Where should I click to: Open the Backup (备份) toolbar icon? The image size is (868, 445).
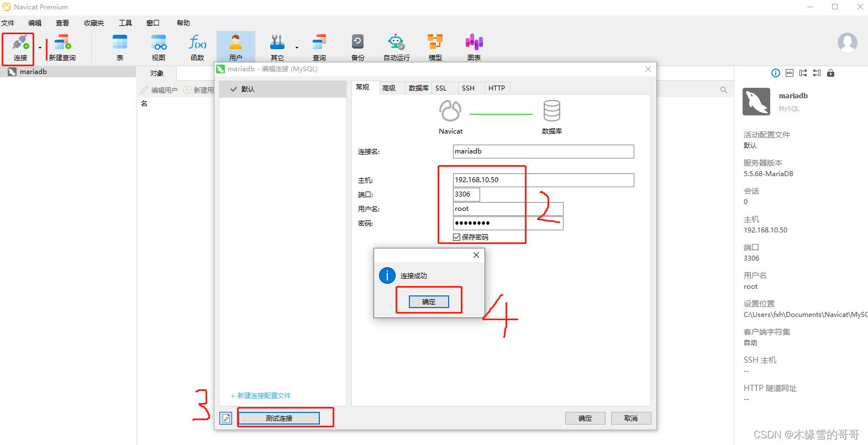click(358, 48)
